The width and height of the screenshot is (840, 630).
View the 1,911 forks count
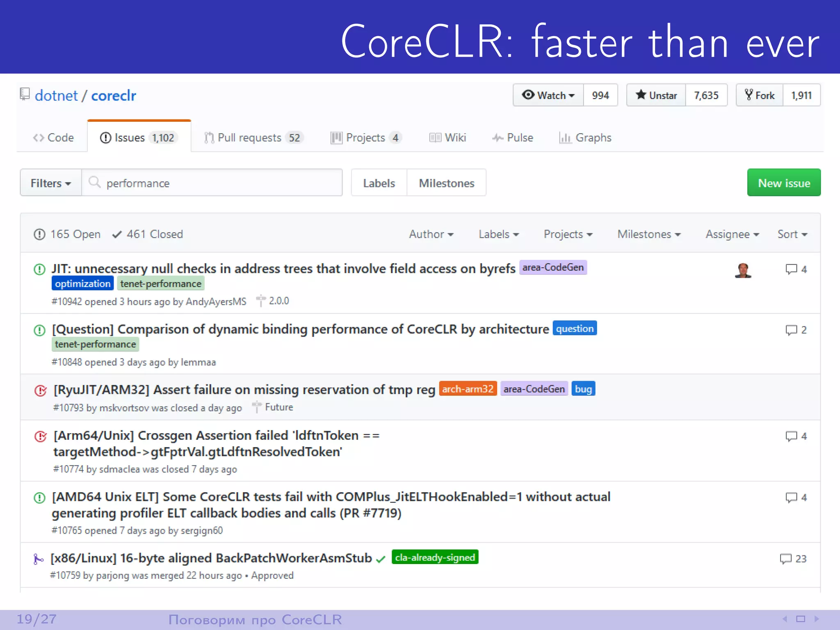pos(801,95)
